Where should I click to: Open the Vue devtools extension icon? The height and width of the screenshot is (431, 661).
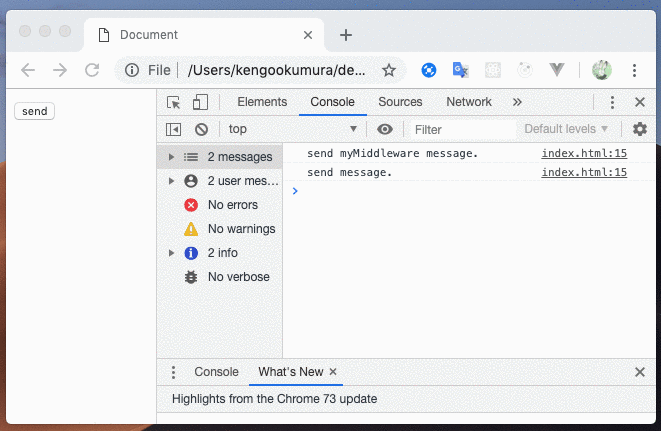(557, 70)
